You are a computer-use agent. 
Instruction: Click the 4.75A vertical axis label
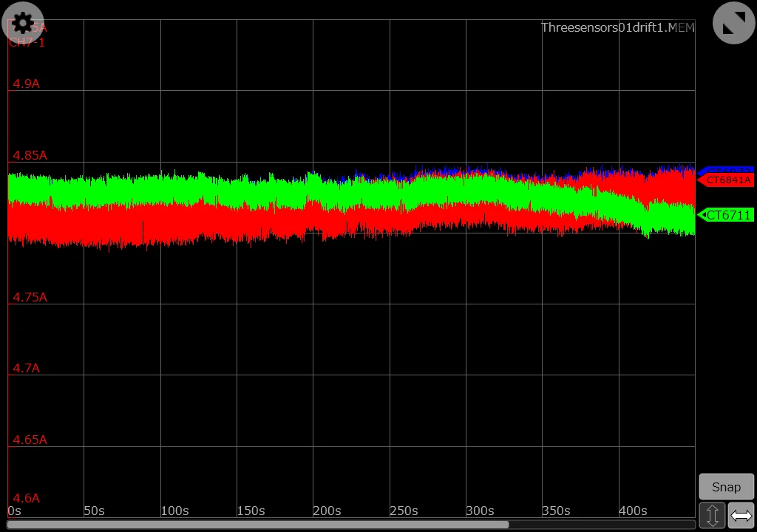point(29,297)
